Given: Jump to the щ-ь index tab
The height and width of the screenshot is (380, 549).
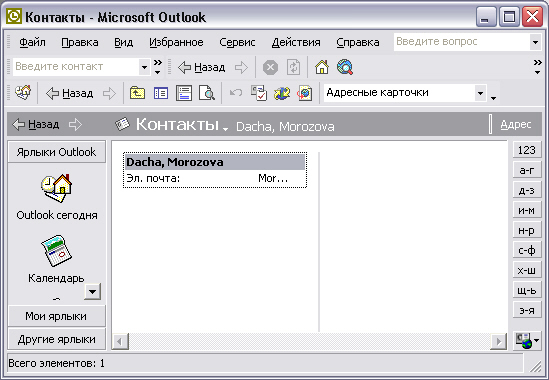Looking at the screenshot, I should tap(527, 290).
